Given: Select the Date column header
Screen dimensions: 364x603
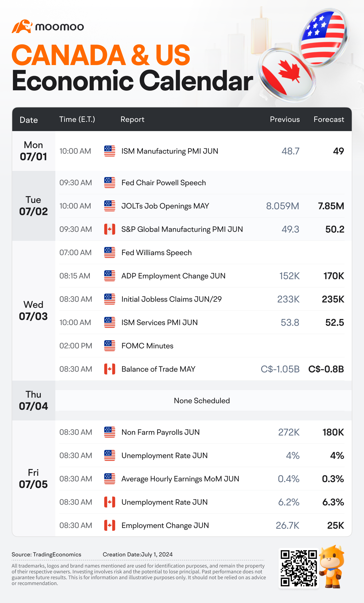Looking at the screenshot, I should (x=29, y=120).
